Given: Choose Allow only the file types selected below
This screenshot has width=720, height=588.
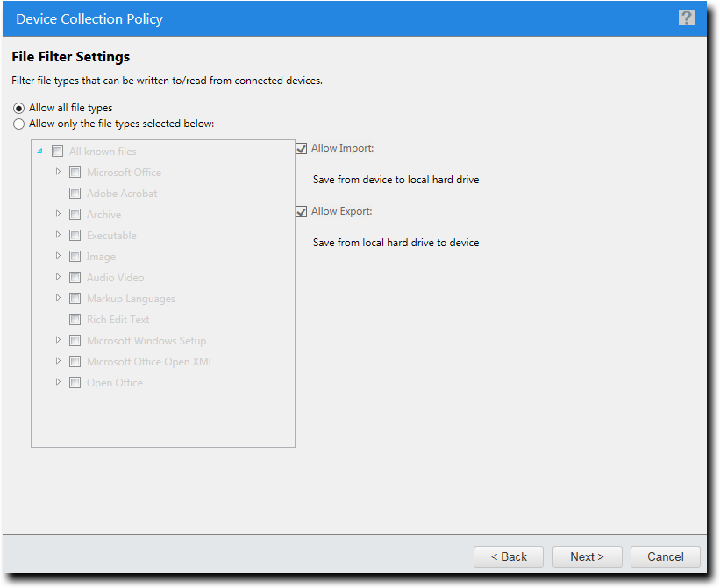Looking at the screenshot, I should click(x=18, y=124).
